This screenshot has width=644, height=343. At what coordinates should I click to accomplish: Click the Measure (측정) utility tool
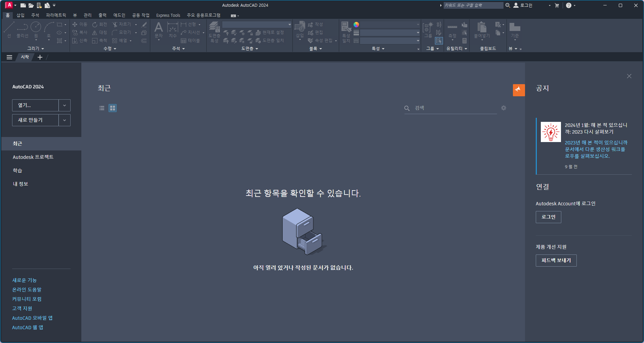point(452,31)
